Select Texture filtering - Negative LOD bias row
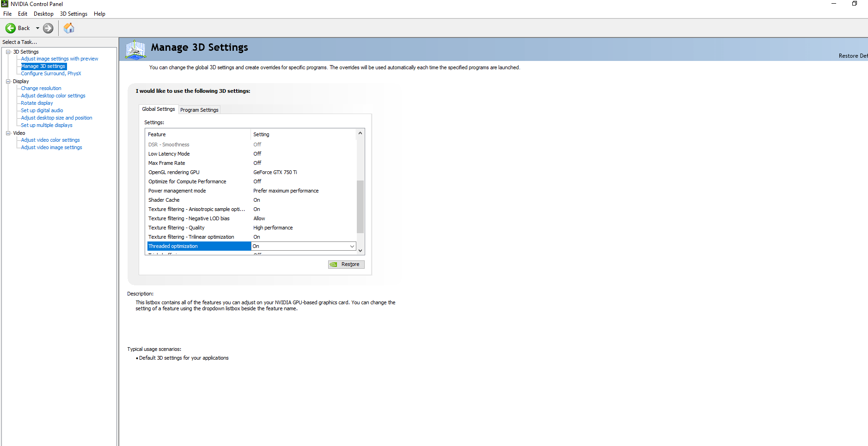Screen dimensions: 868x446 252,218
